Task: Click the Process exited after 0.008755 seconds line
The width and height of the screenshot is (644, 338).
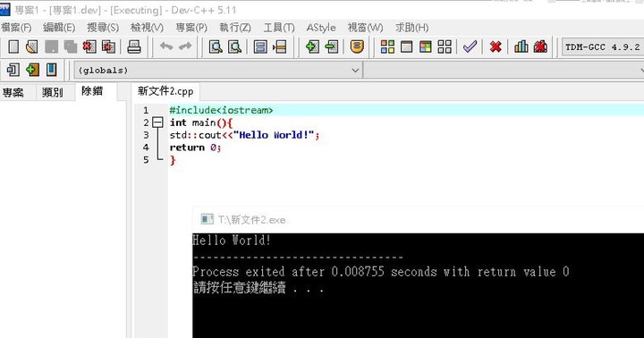Action: pyautogui.click(x=381, y=272)
